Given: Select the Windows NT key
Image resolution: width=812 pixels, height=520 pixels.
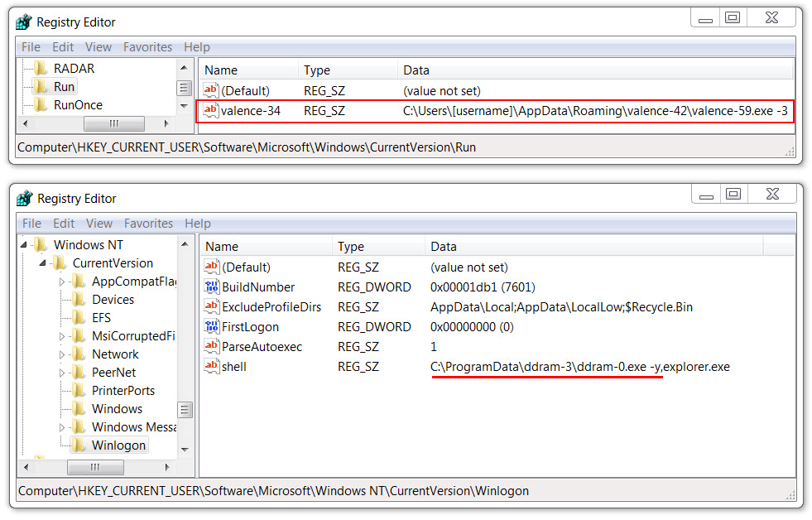Looking at the screenshot, I should tap(89, 244).
